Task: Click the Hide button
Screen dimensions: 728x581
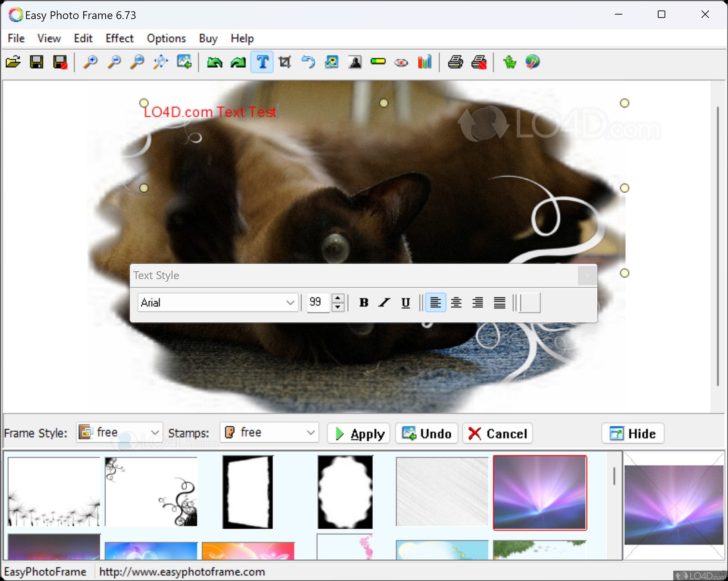Action: (633, 433)
